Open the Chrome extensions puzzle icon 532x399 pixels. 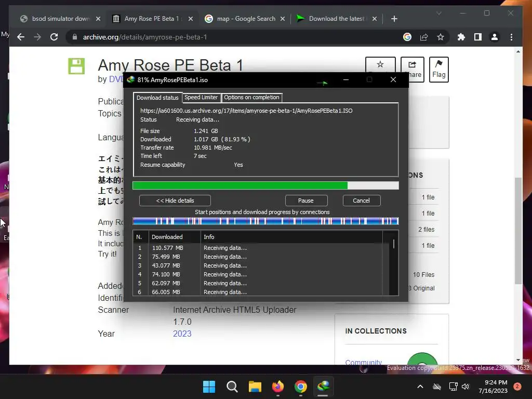(461, 37)
